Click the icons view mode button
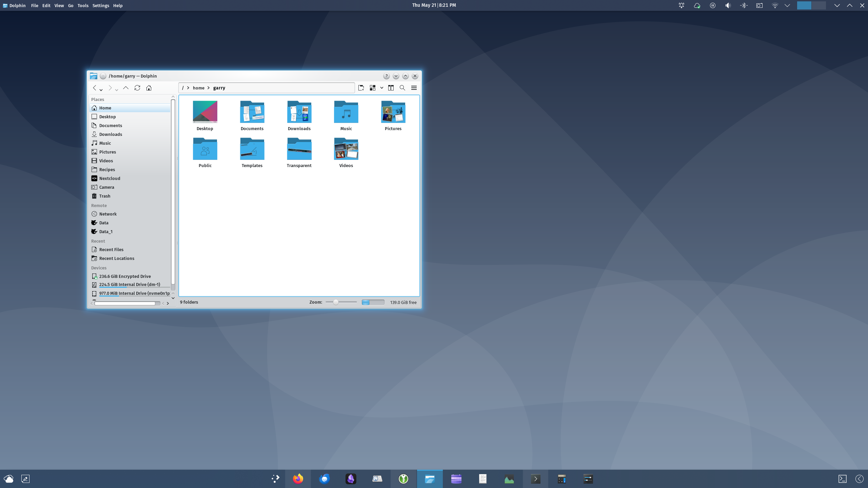Image resolution: width=868 pixels, height=488 pixels. click(x=373, y=88)
